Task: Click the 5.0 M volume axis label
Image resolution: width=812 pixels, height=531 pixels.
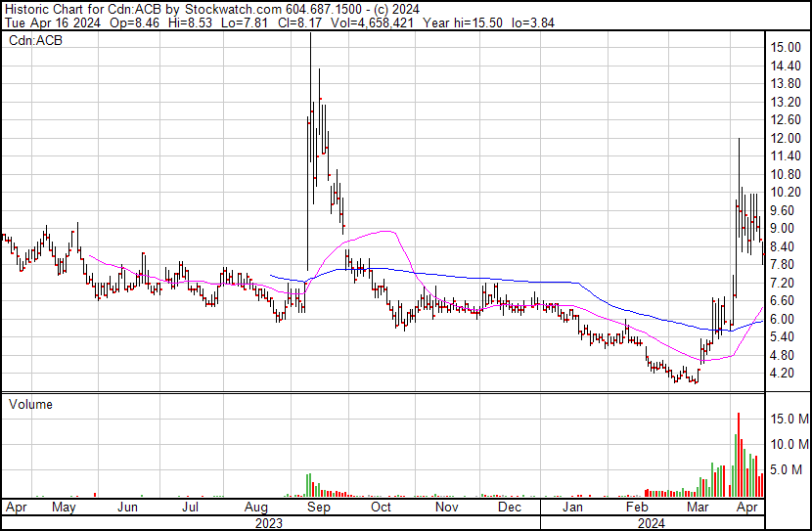Action: pos(786,469)
